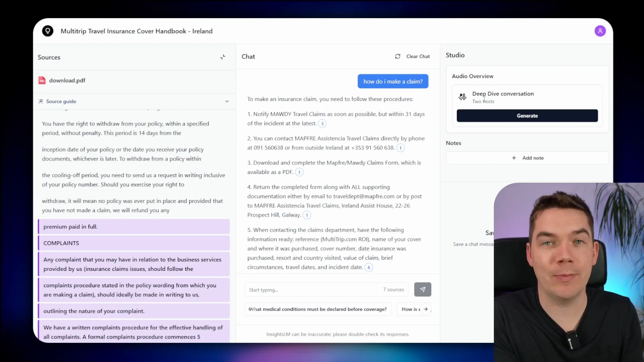Click the Audio Overview heading
644x362 pixels.
pos(472,76)
